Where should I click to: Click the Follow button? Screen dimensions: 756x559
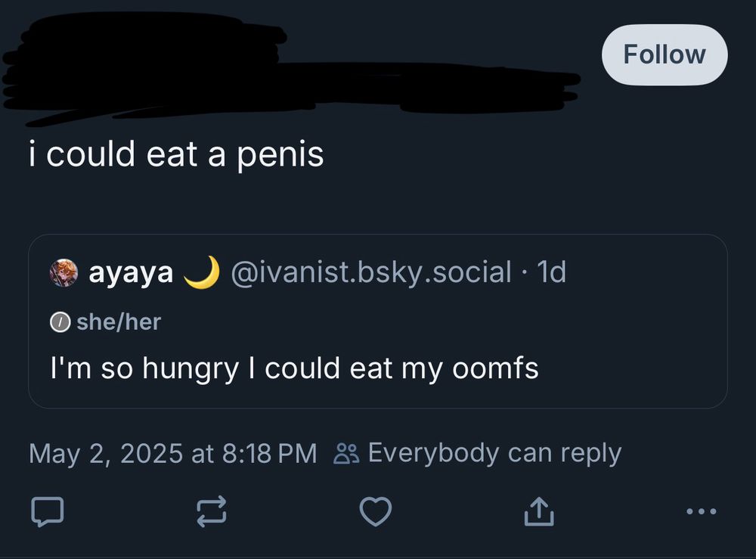(665, 54)
